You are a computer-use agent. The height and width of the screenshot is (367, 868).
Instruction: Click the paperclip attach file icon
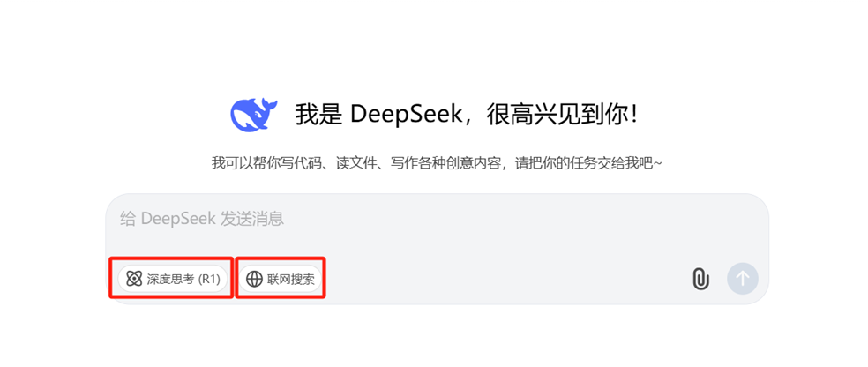tap(700, 279)
